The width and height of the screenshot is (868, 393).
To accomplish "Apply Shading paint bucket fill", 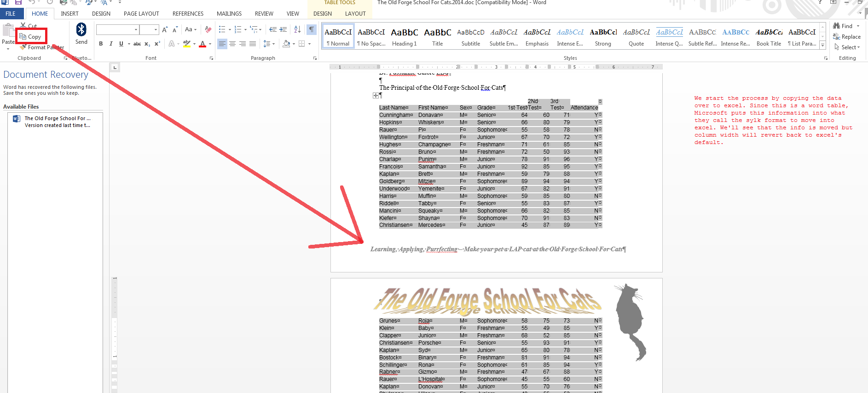I will (x=286, y=44).
